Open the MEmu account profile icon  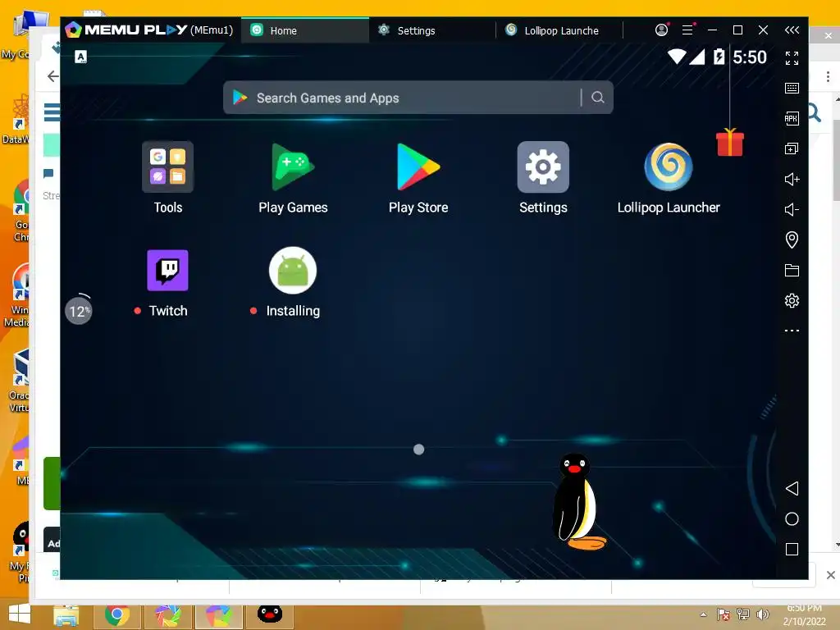(662, 30)
